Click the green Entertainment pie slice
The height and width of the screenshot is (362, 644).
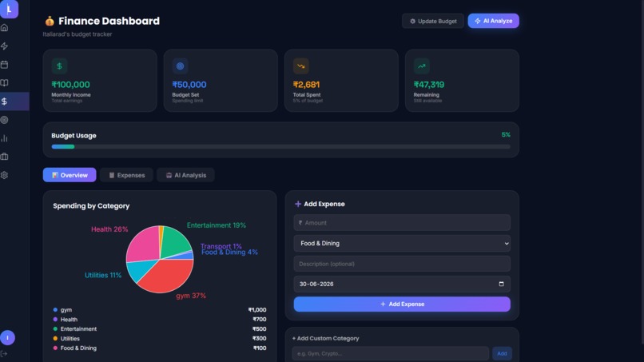point(174,241)
